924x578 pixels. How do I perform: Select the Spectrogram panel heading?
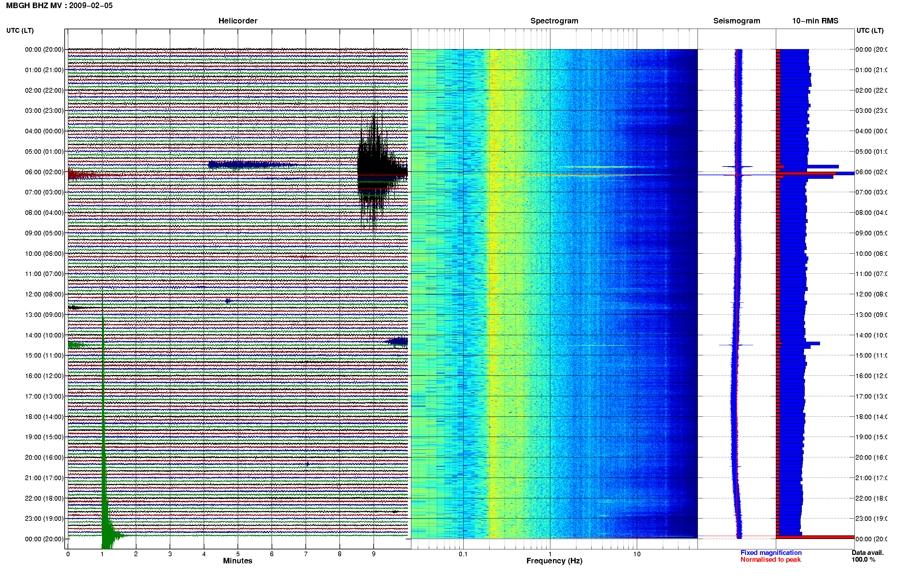pyautogui.click(x=554, y=21)
